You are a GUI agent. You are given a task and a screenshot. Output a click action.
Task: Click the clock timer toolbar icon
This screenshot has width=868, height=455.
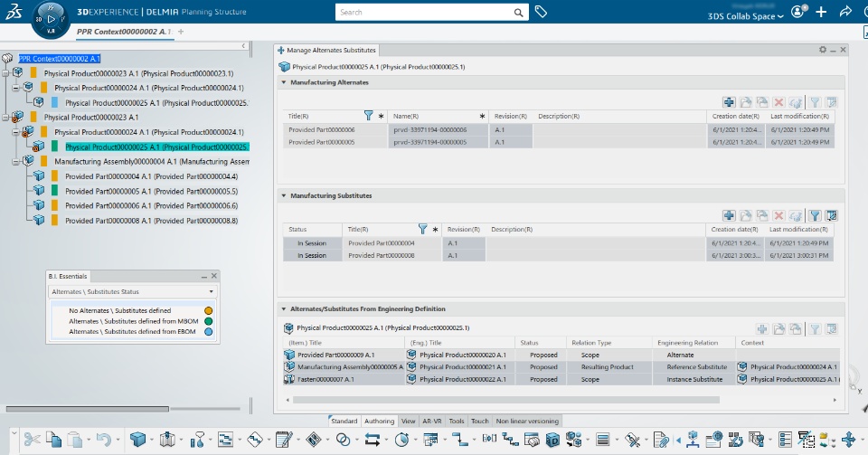tap(401, 440)
